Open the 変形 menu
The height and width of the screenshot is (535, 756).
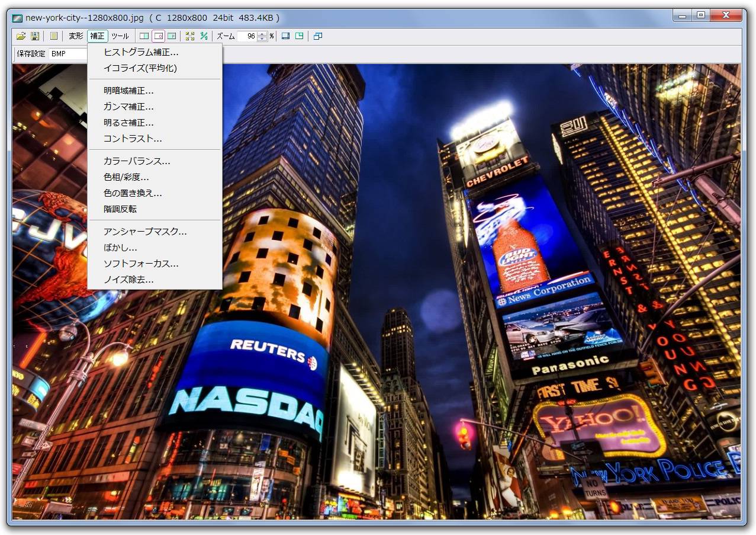click(x=76, y=36)
